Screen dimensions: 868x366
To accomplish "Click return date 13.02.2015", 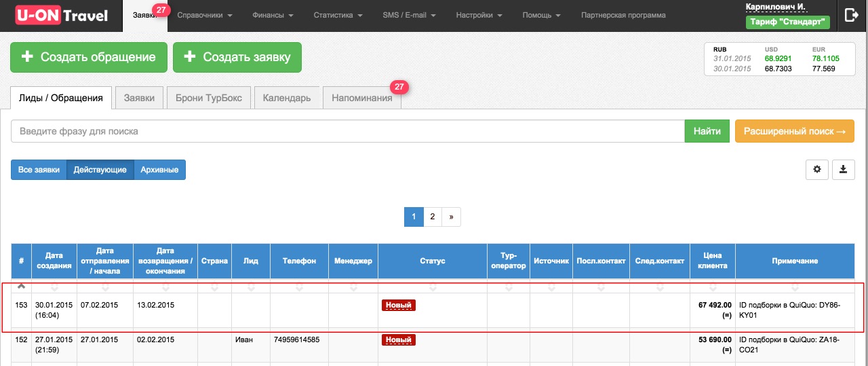I will point(155,306).
